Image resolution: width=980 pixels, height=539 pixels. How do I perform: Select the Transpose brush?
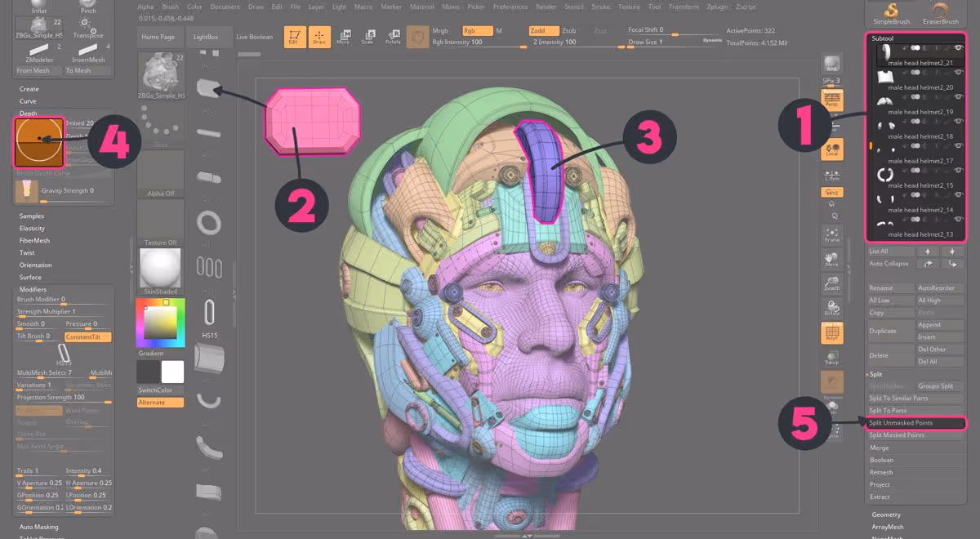pyautogui.click(x=88, y=29)
